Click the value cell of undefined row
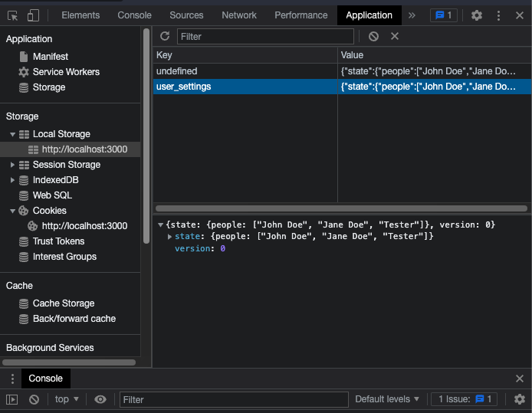532x413 pixels. coord(435,71)
